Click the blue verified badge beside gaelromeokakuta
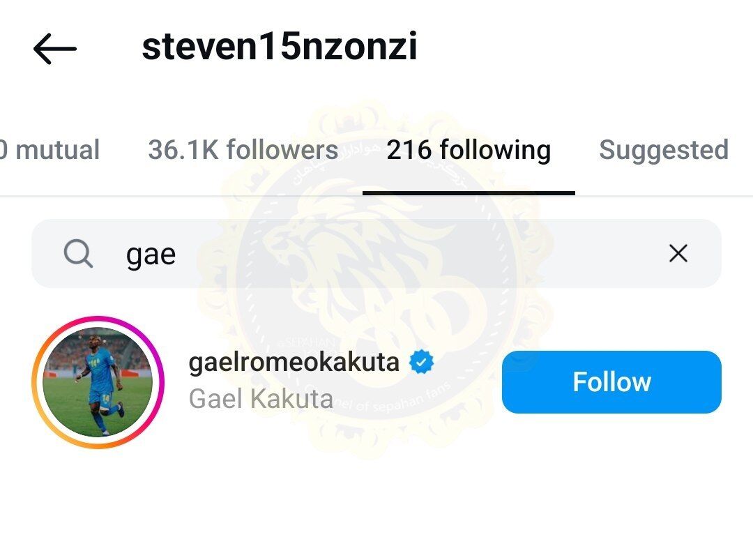Viewport: 753px width, 560px height. click(421, 362)
